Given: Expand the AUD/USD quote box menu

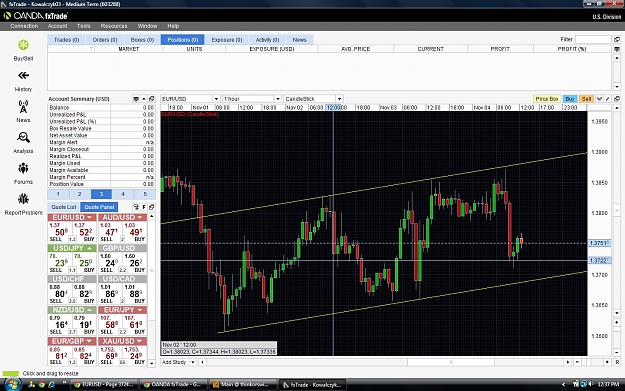Looking at the screenshot, I should click(140, 217).
